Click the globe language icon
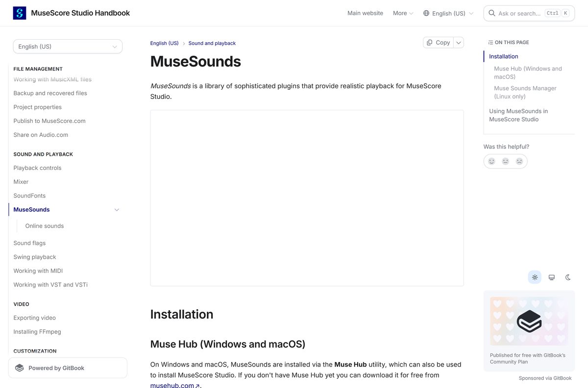This screenshot has height=388, width=588. coord(426,13)
